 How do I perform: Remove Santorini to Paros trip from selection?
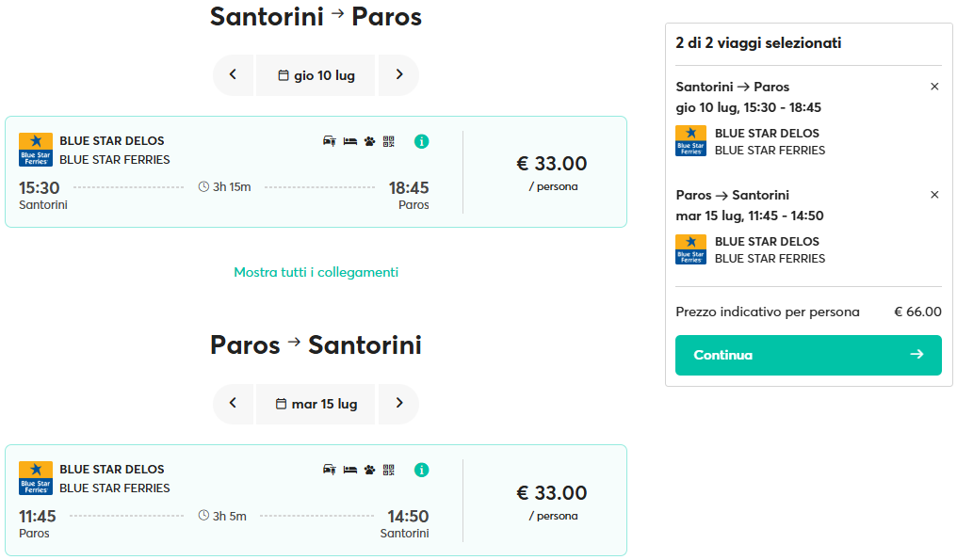[x=934, y=87]
